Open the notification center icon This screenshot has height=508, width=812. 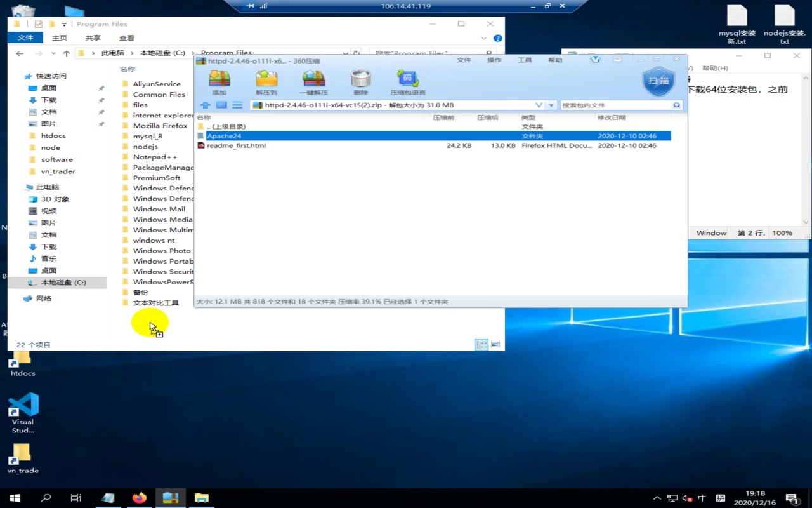[792, 498]
